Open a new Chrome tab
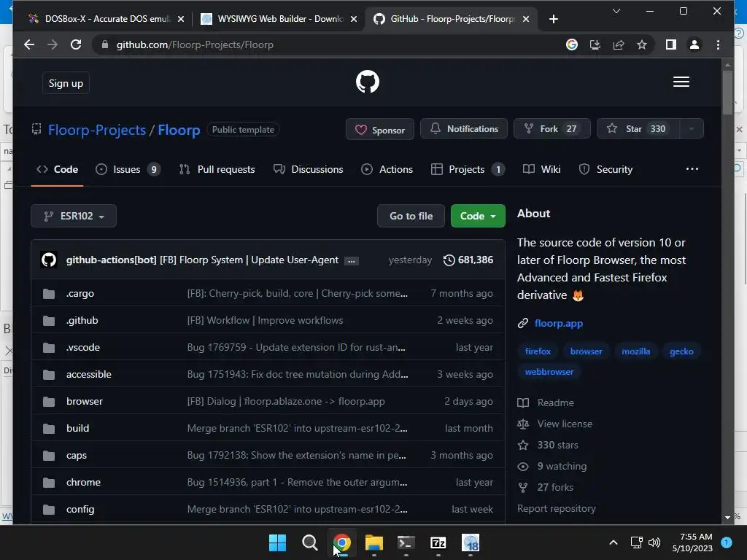 [553, 19]
